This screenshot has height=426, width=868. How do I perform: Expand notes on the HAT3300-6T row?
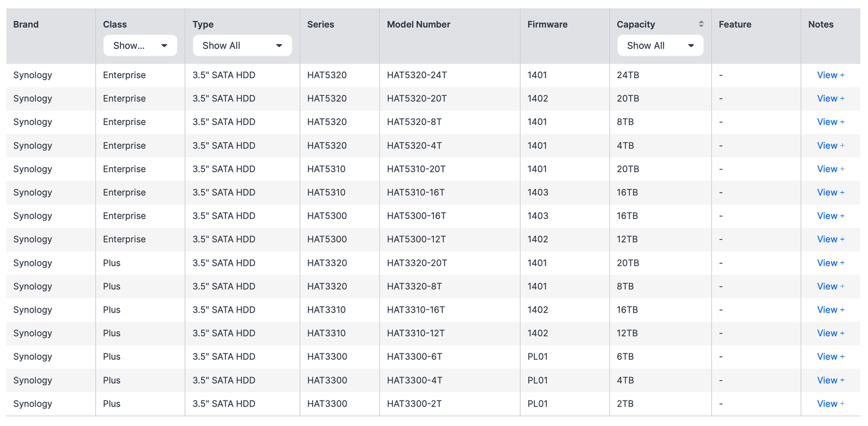(831, 357)
